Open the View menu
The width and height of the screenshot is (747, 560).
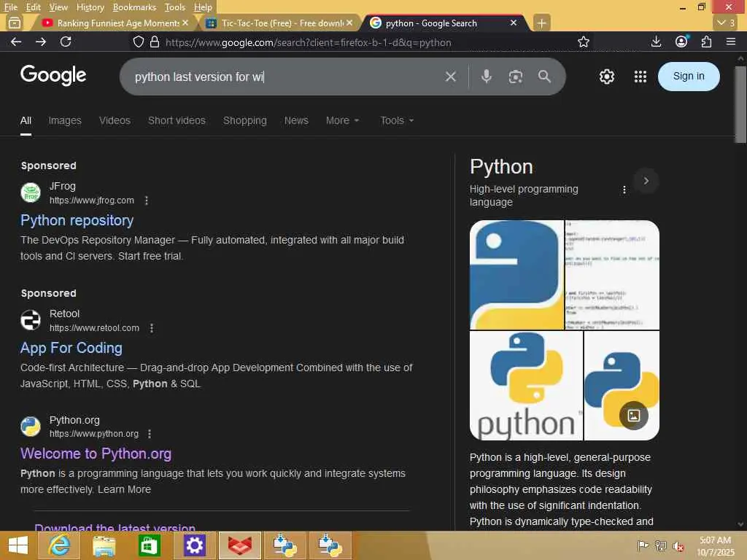pos(58,7)
